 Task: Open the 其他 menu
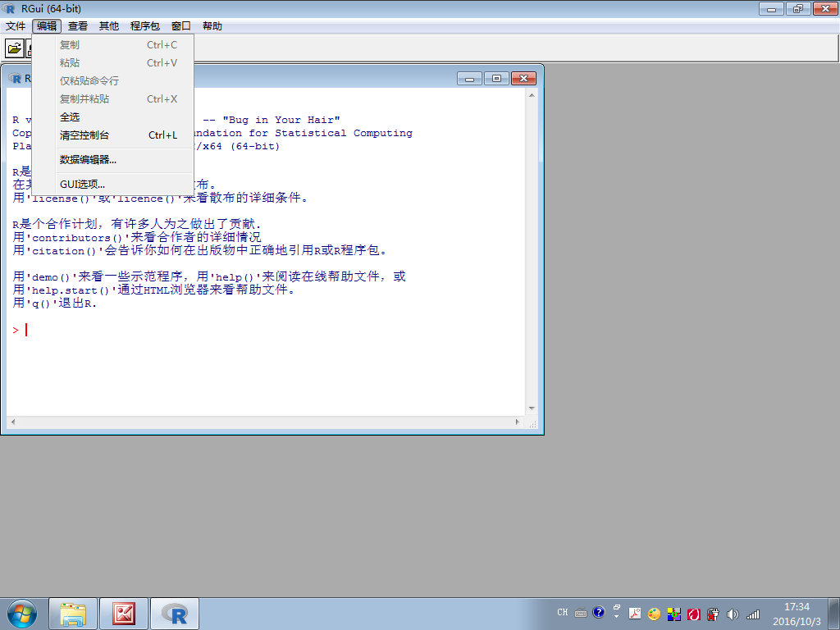click(109, 25)
